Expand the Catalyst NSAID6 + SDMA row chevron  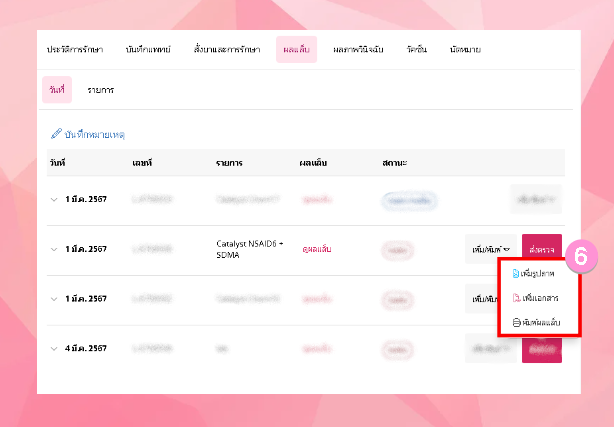tap(54, 249)
